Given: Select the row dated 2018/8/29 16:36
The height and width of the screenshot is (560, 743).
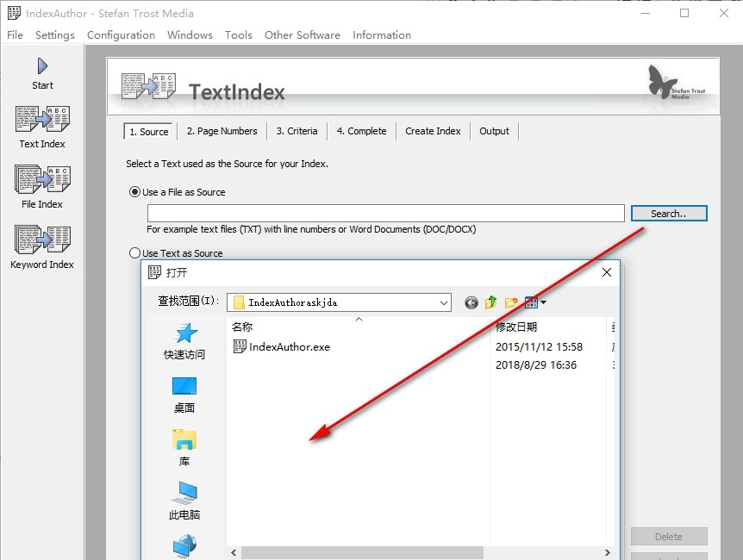Looking at the screenshot, I should click(536, 364).
